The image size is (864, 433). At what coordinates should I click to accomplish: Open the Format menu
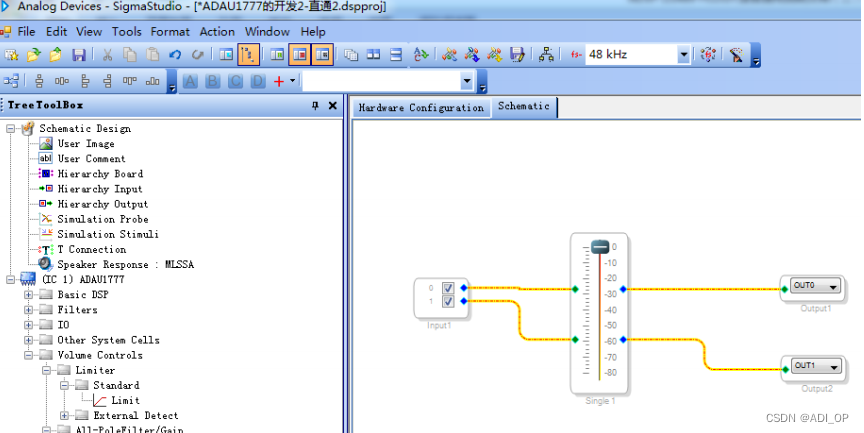tap(170, 31)
